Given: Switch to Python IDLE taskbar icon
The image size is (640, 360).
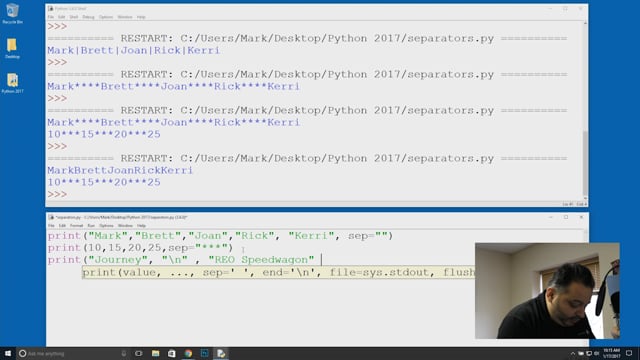Looking at the screenshot, I should 221,353.
